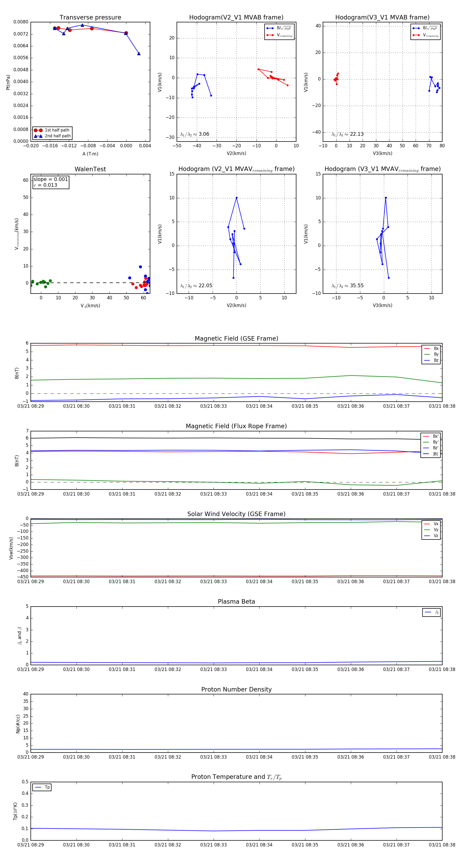Click the 'slope = 0.001' annotation

[x=51, y=179]
